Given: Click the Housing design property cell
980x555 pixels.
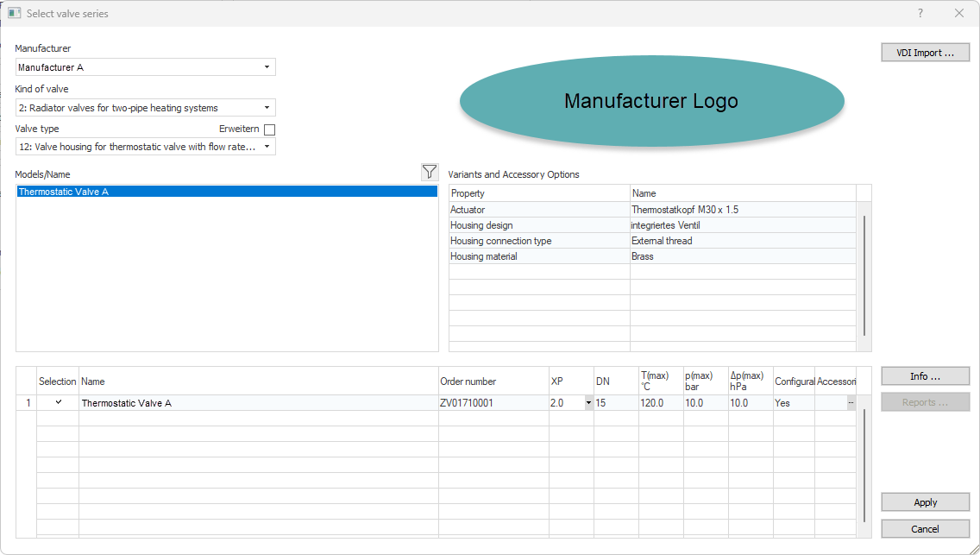Looking at the screenshot, I should [539, 225].
